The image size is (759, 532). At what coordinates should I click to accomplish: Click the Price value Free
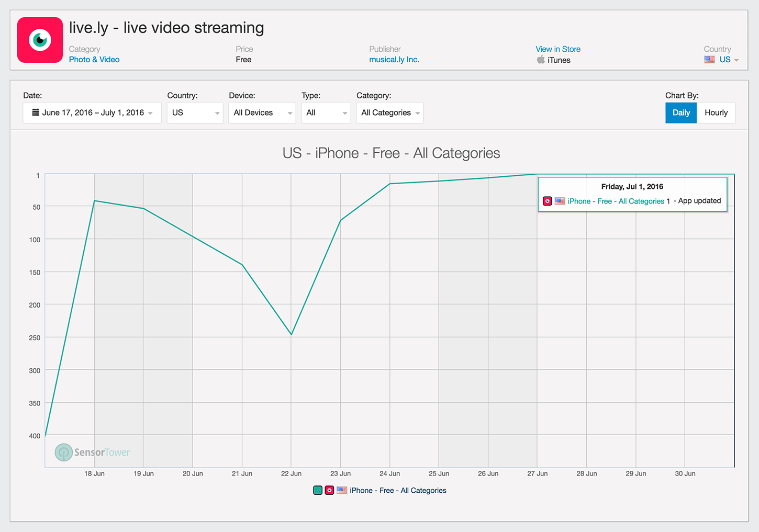tap(243, 60)
